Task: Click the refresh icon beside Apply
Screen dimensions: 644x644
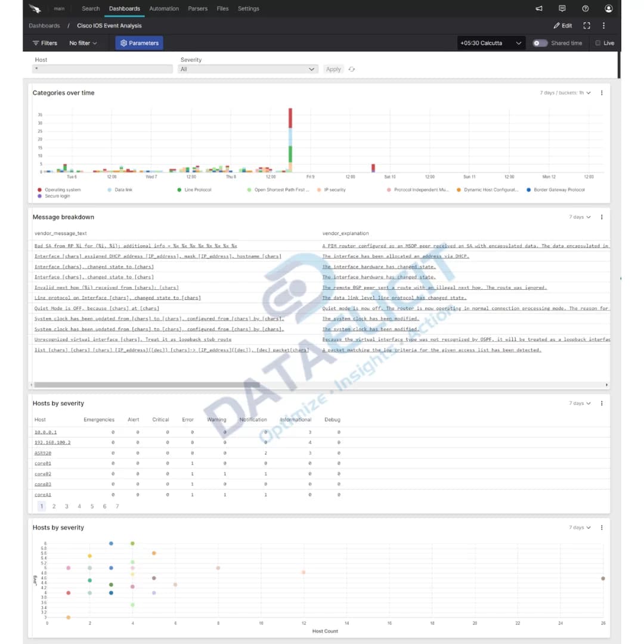Action: click(351, 69)
